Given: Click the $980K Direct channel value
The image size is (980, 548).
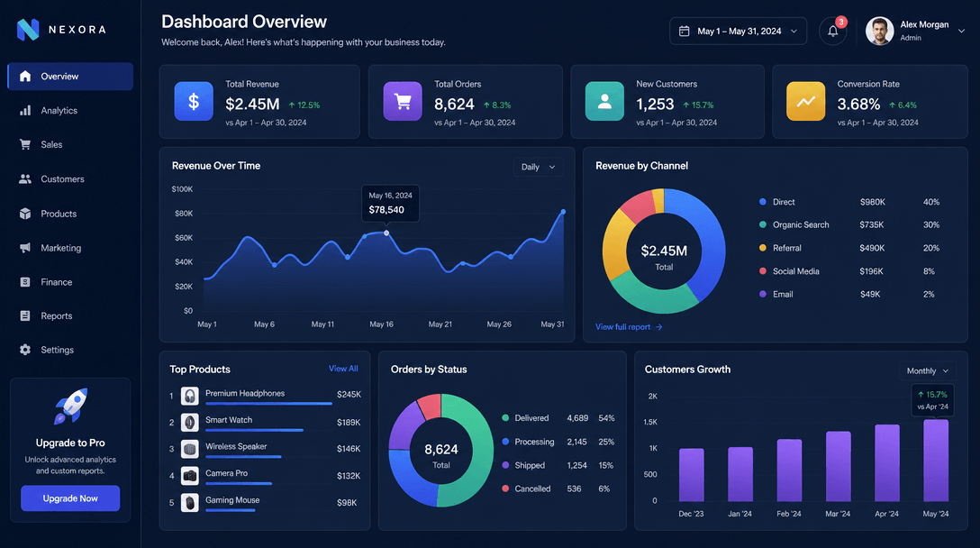Looking at the screenshot, I should (x=873, y=202).
